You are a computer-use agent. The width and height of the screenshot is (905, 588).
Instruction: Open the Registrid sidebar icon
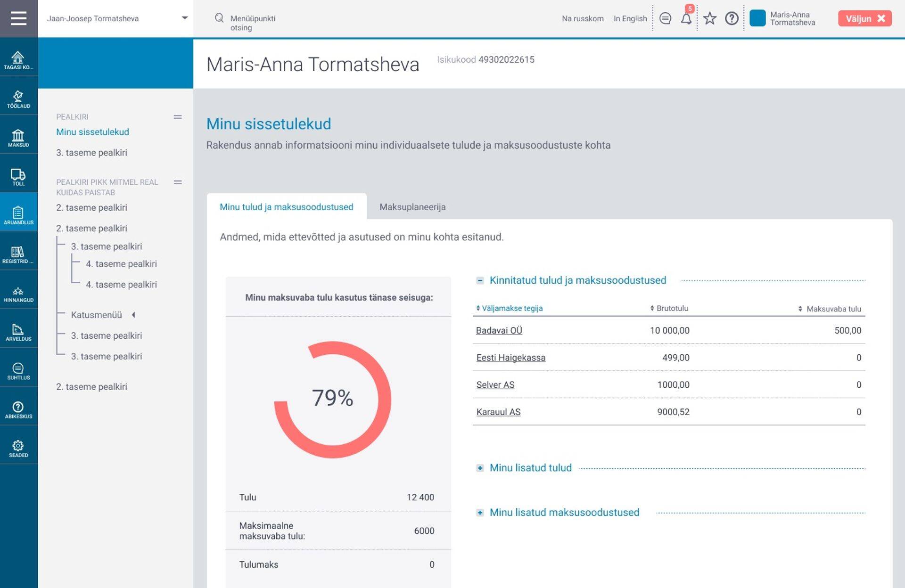point(18,254)
